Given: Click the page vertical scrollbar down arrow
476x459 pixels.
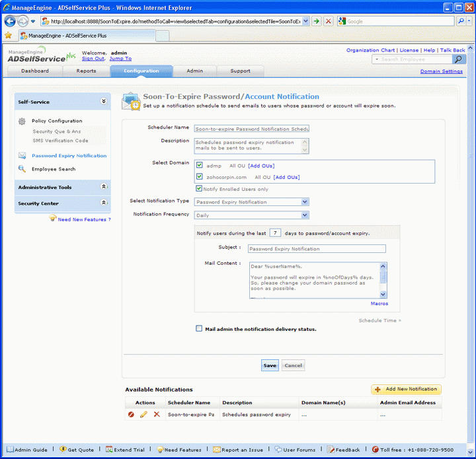Looking at the screenshot, I should [470, 452].
